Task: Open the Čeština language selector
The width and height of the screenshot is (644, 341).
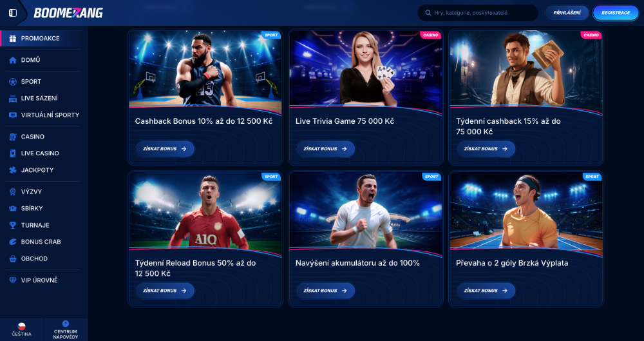Action: 21,329
